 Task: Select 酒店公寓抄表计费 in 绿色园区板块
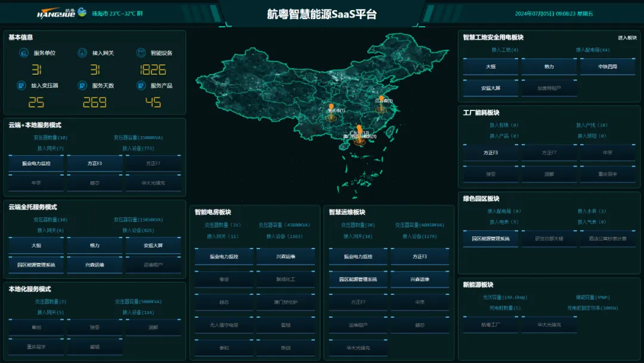[608, 238]
